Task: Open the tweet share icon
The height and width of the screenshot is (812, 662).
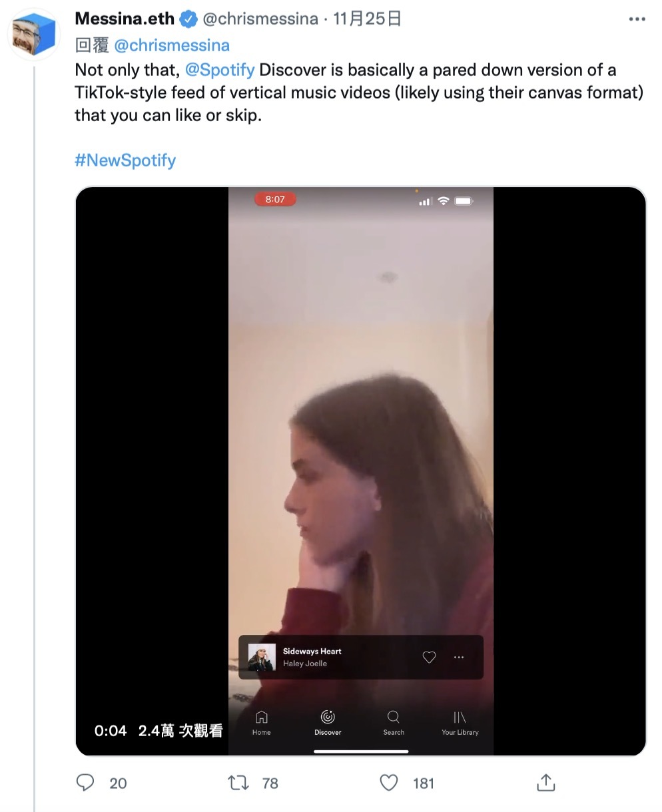Action: [546, 783]
